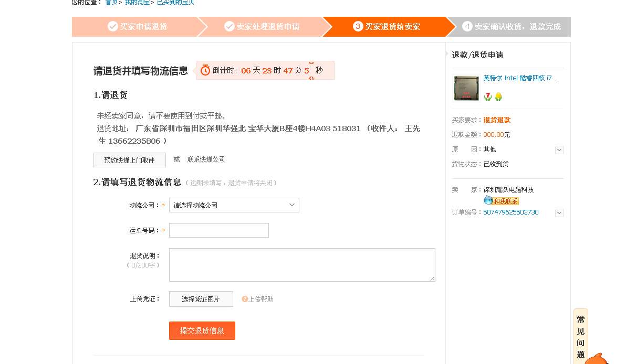Click the orange question mark upload help icon
Viewport: 636px width, 364px height.
(x=245, y=299)
